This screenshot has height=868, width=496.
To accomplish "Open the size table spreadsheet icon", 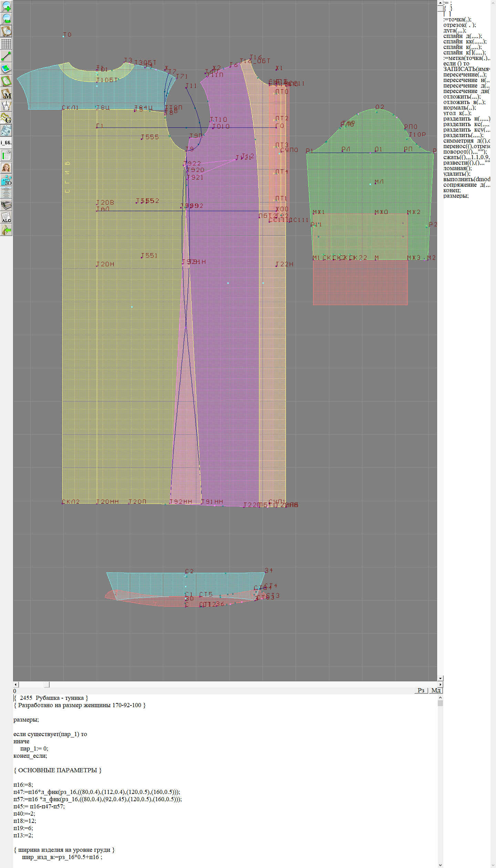I will pyautogui.click(x=6, y=155).
